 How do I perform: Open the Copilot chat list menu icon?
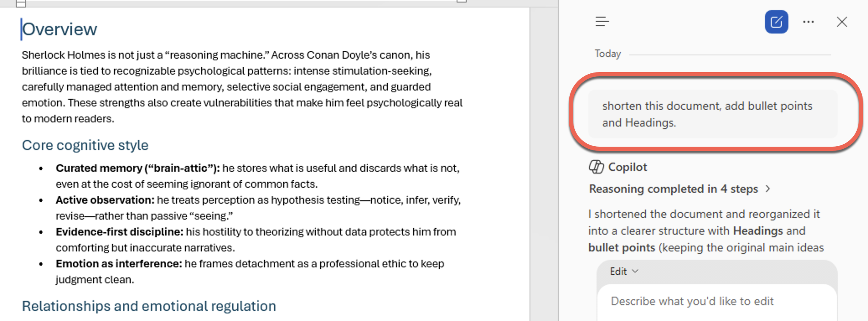602,21
